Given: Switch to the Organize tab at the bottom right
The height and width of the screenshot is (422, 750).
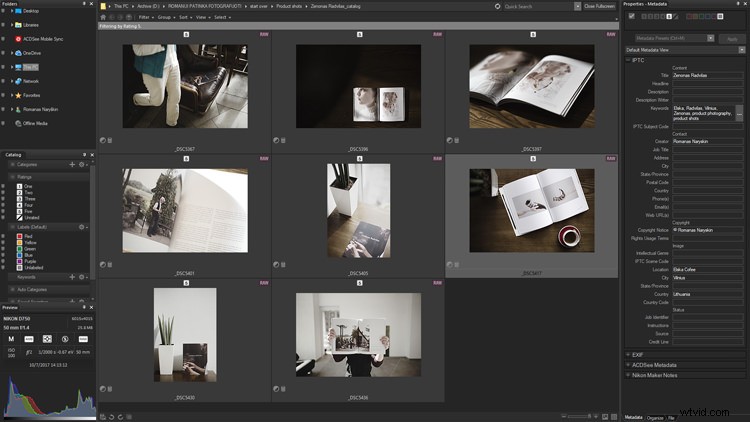Looking at the screenshot, I should coord(655,418).
